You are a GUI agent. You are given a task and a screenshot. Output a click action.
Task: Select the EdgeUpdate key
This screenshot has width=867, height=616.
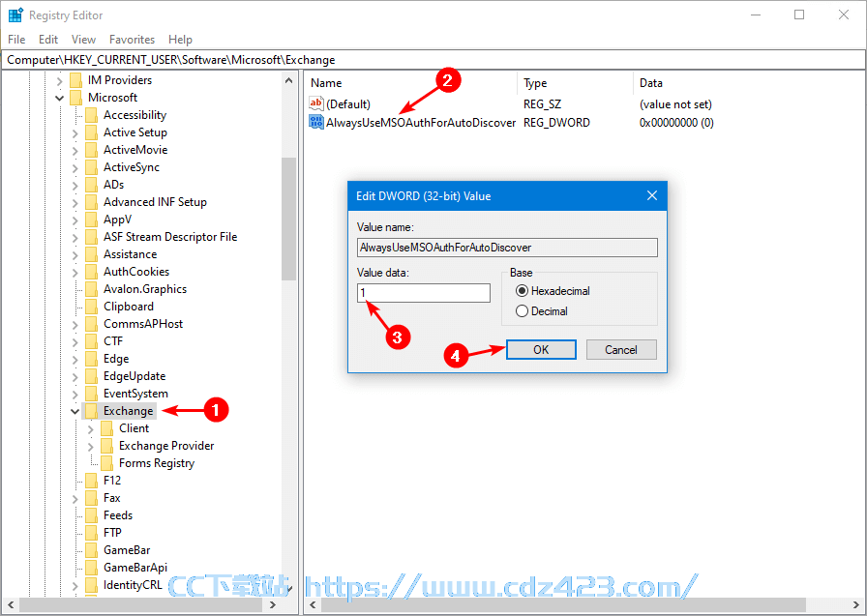click(x=135, y=376)
